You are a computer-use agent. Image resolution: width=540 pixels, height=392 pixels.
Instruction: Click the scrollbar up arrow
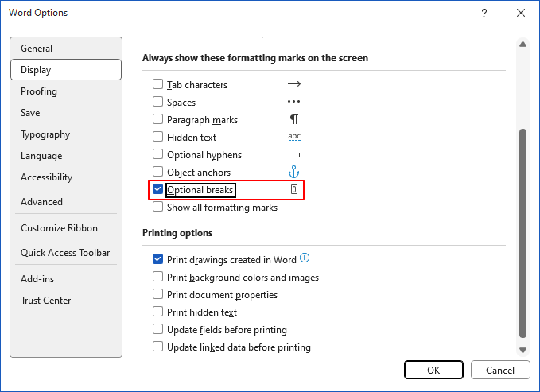pyautogui.click(x=523, y=45)
